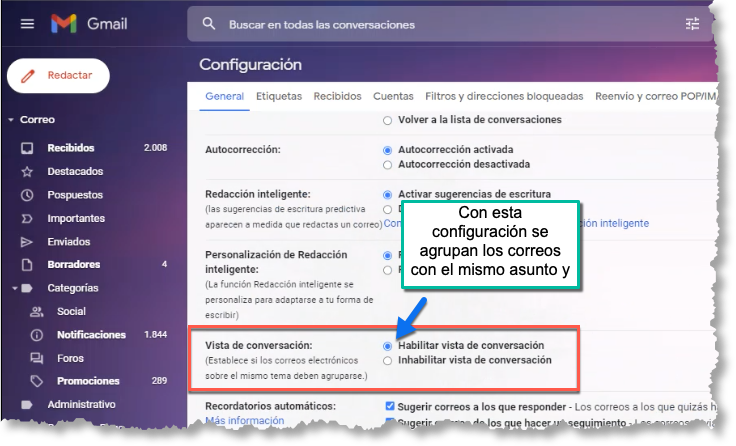The image size is (736, 446).
Task: Click the Redactar pencil icon
Action: [28, 76]
